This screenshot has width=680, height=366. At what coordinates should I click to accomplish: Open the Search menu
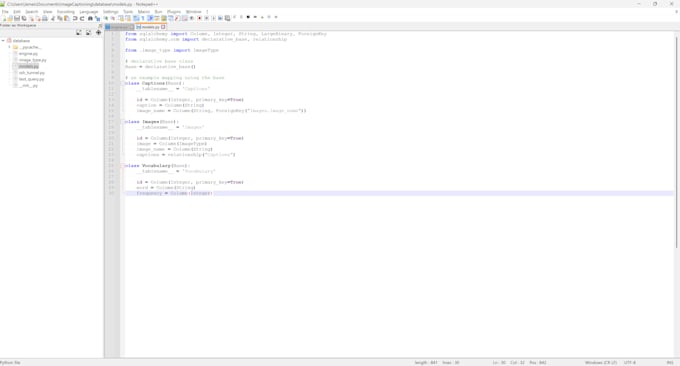[32, 12]
